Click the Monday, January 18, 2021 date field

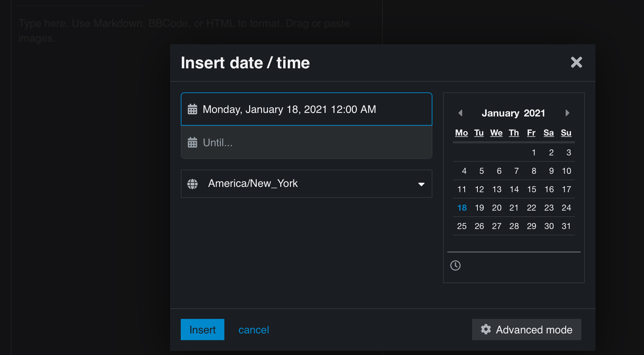pyautogui.click(x=306, y=109)
